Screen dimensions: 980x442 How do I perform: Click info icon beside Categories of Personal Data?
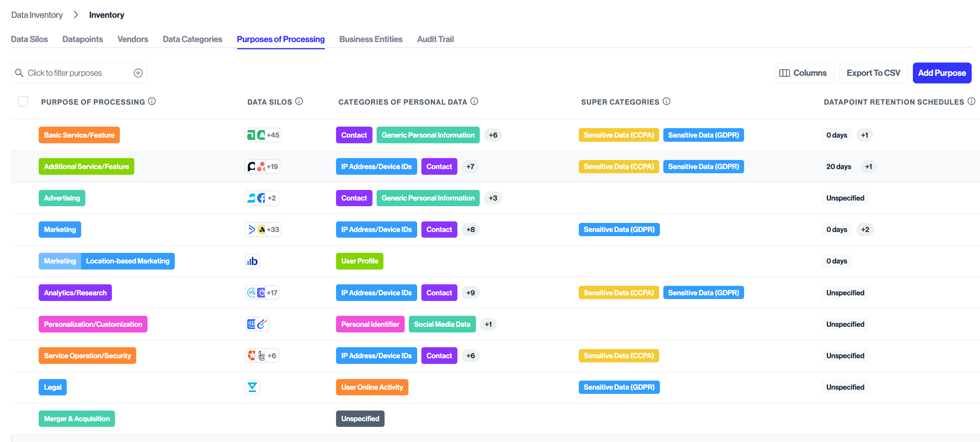coord(474,101)
